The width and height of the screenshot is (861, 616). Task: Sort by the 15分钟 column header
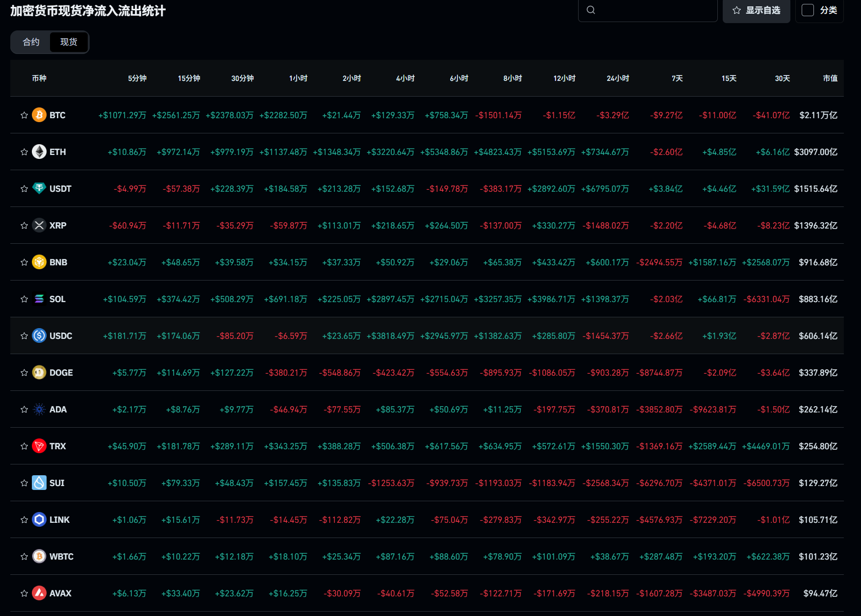click(189, 78)
